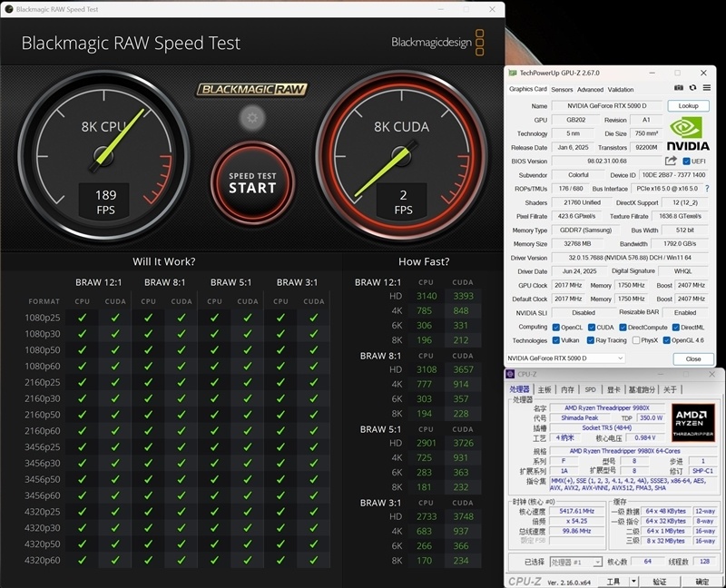
Task: Click the BIOS export share icon
Action: point(671,162)
